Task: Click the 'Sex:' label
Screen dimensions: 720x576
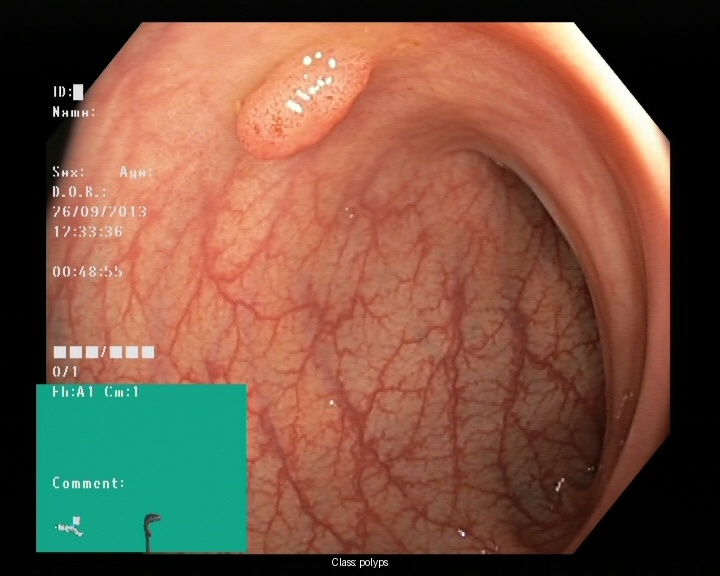Action: tap(68, 172)
